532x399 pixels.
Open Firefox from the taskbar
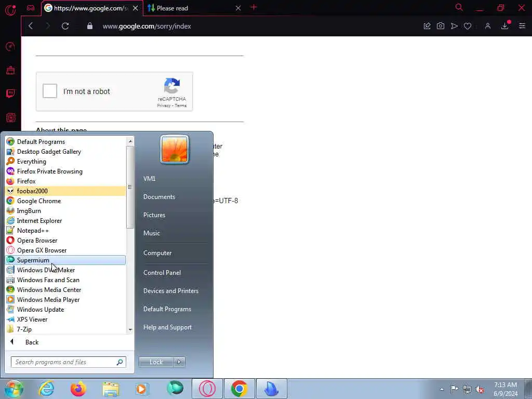78,389
